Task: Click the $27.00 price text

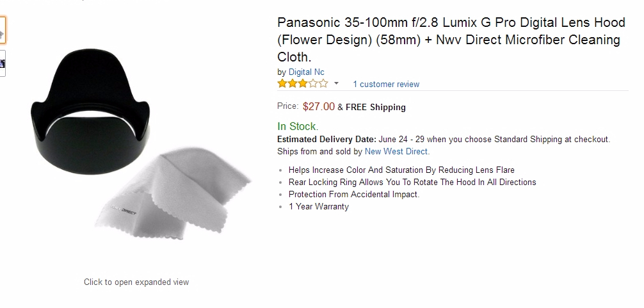Action: [x=318, y=107]
